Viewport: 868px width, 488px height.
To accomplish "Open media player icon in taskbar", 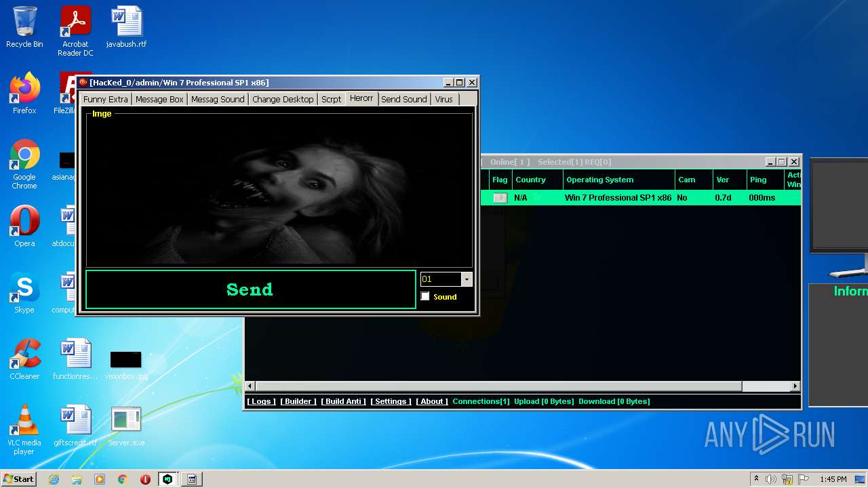I will (x=100, y=479).
